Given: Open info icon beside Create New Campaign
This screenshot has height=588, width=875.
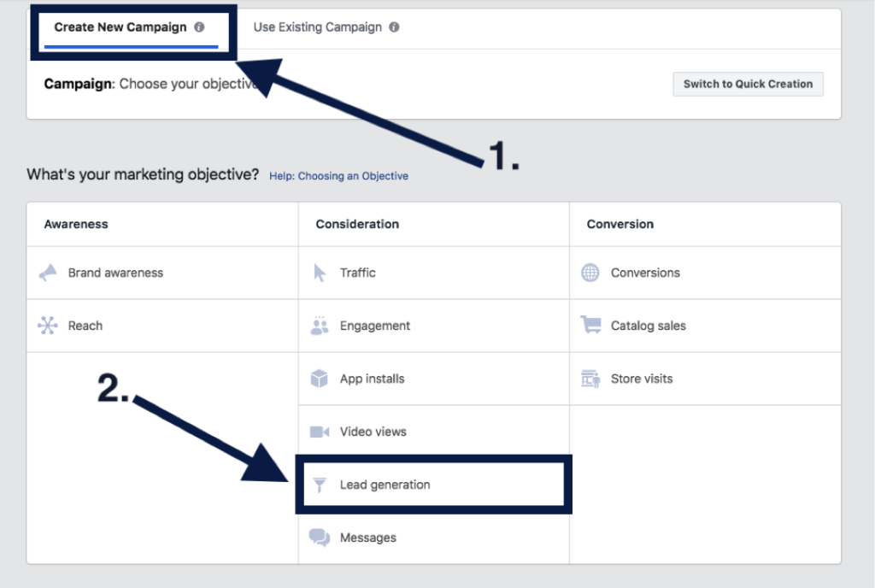Looking at the screenshot, I should point(199,27).
